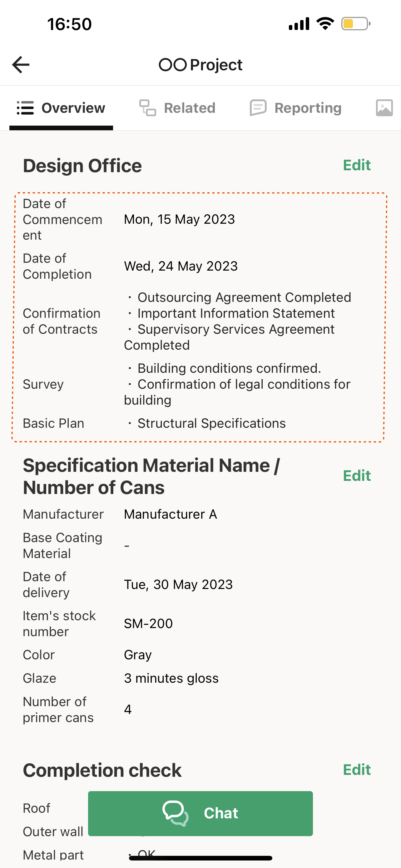Tap the Manufacturer A value

click(171, 515)
